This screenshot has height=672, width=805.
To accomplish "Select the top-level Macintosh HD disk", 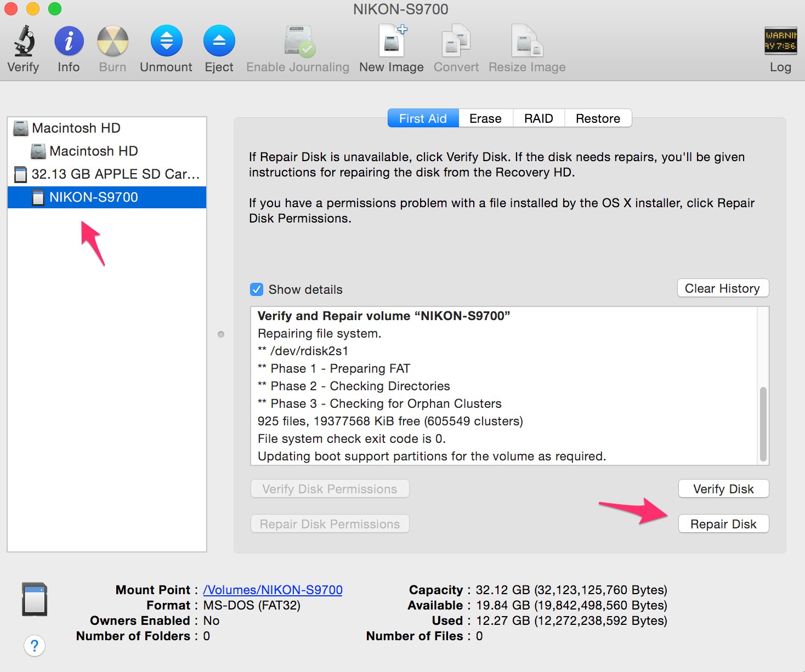I will pos(107,128).
